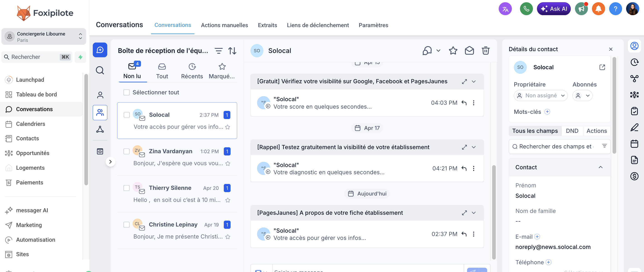Open Solocal contact in new window
The image size is (644, 272).
click(602, 67)
